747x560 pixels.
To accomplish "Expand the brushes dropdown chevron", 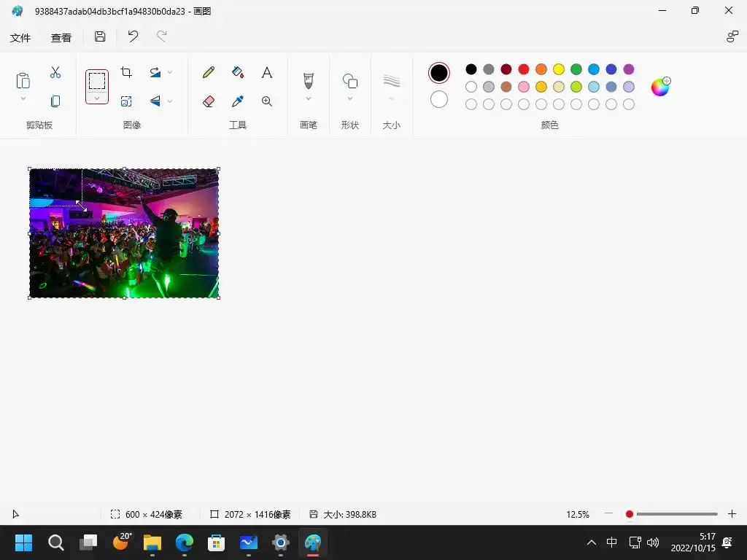I will [x=309, y=98].
